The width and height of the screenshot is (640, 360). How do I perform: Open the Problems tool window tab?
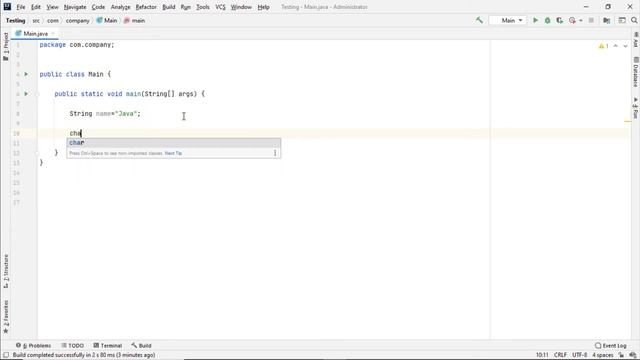pos(34,345)
